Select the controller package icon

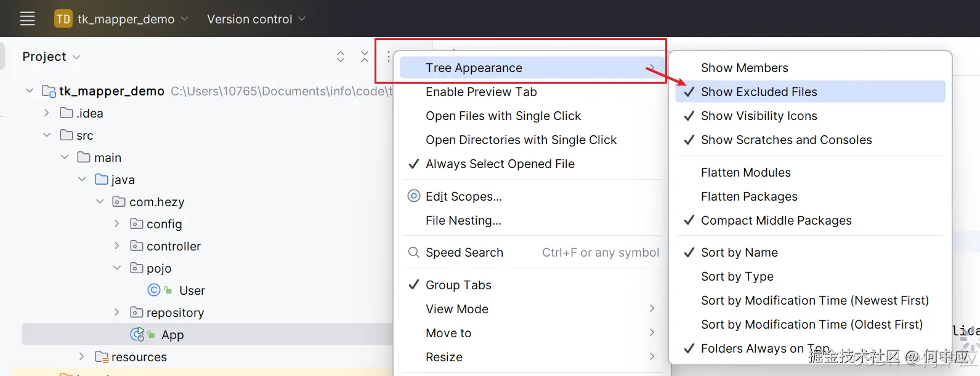(137, 246)
